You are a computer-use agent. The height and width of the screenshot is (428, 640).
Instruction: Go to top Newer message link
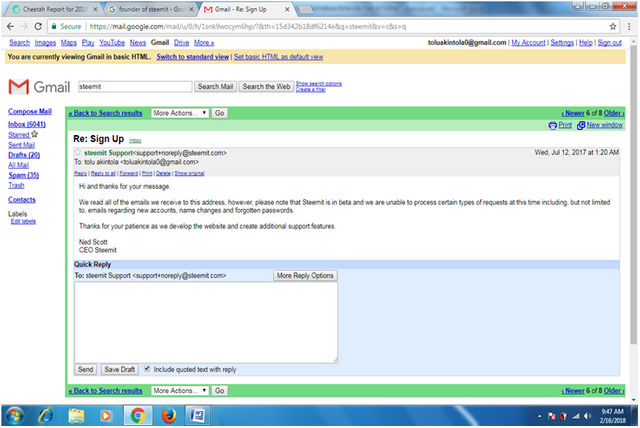click(x=573, y=113)
